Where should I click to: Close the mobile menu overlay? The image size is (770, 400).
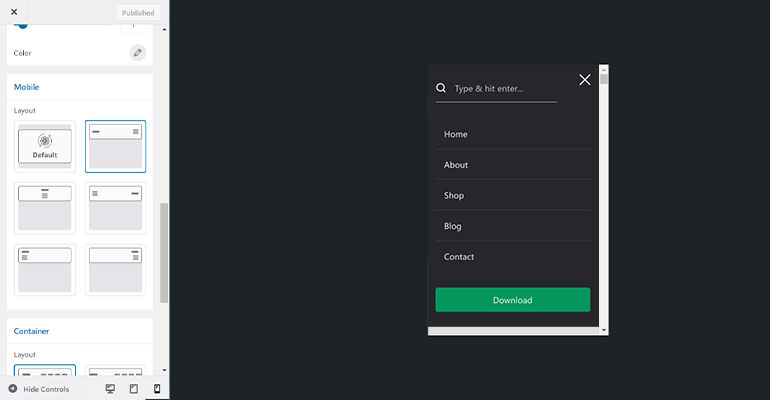coord(585,79)
